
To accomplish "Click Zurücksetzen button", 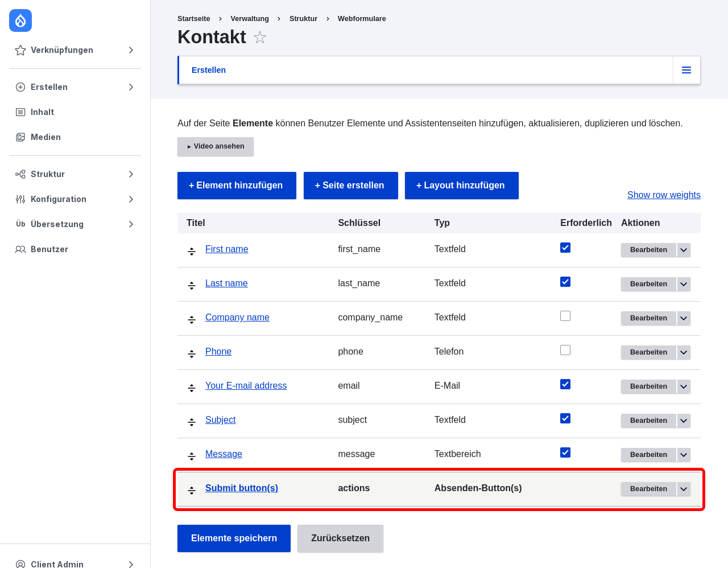I will pyautogui.click(x=340, y=538).
